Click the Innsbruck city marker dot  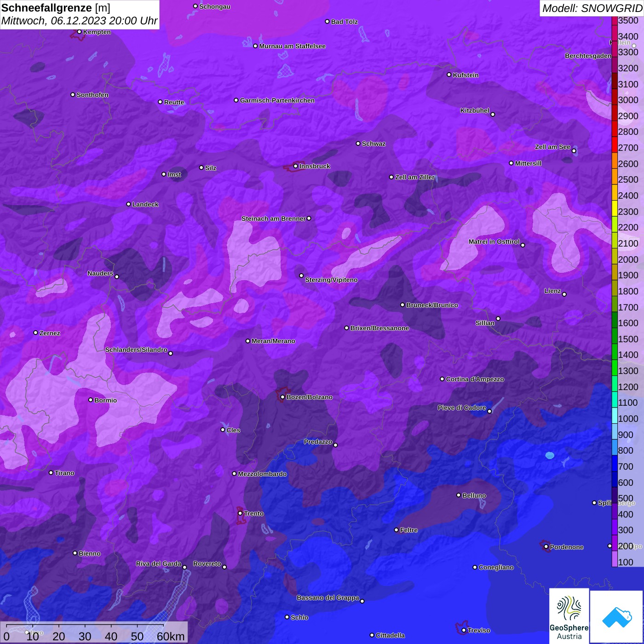click(295, 166)
